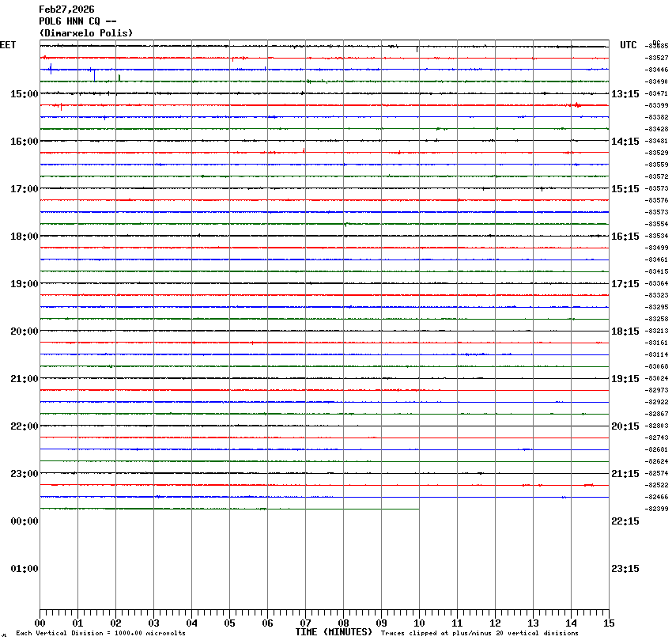Select the 18:00 EET time label
This screenshot has width=672, height=644.
tap(24, 237)
